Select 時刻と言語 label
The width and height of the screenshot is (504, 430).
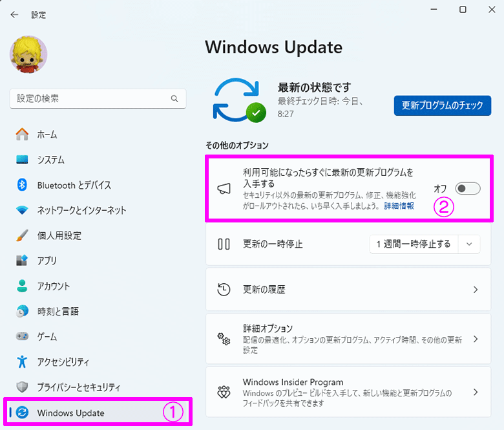coord(58,311)
